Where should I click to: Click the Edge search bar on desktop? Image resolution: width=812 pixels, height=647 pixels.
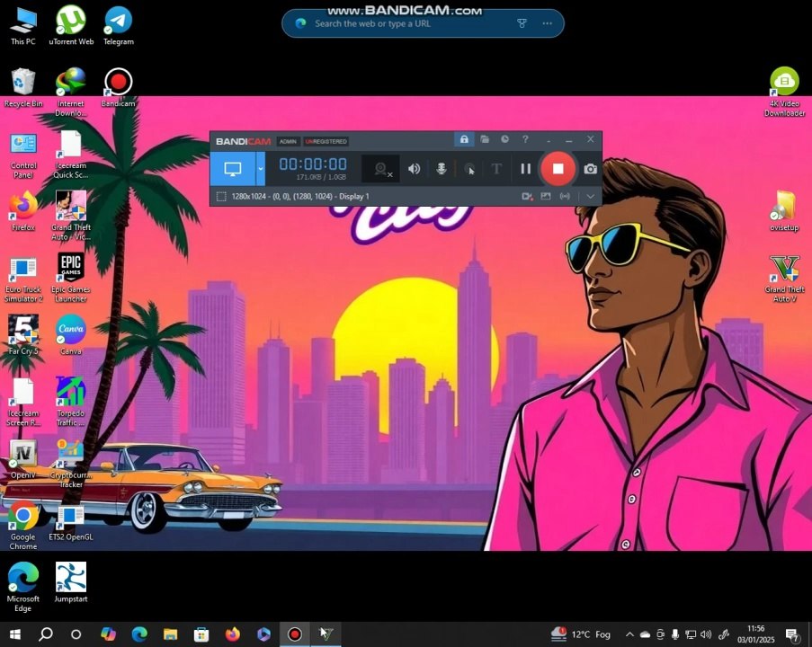click(x=423, y=23)
